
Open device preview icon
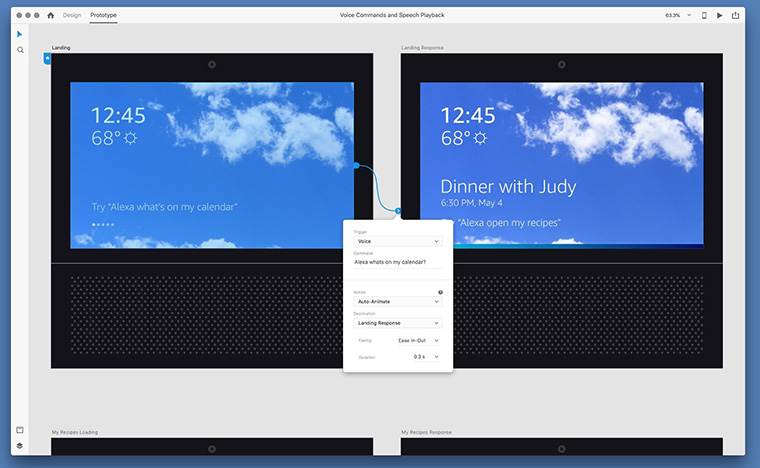(704, 16)
